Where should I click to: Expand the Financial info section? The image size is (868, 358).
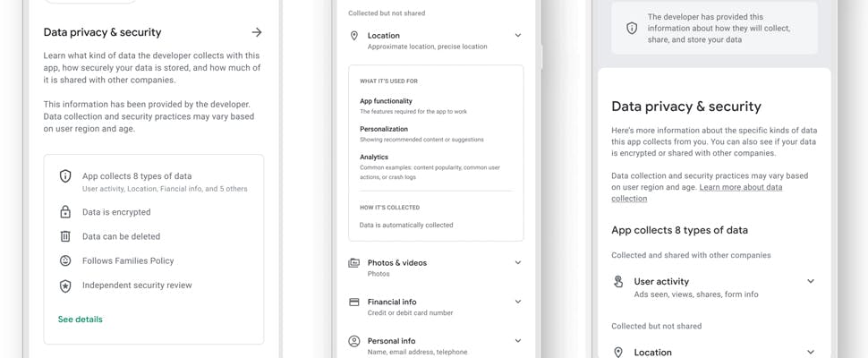[518, 303]
